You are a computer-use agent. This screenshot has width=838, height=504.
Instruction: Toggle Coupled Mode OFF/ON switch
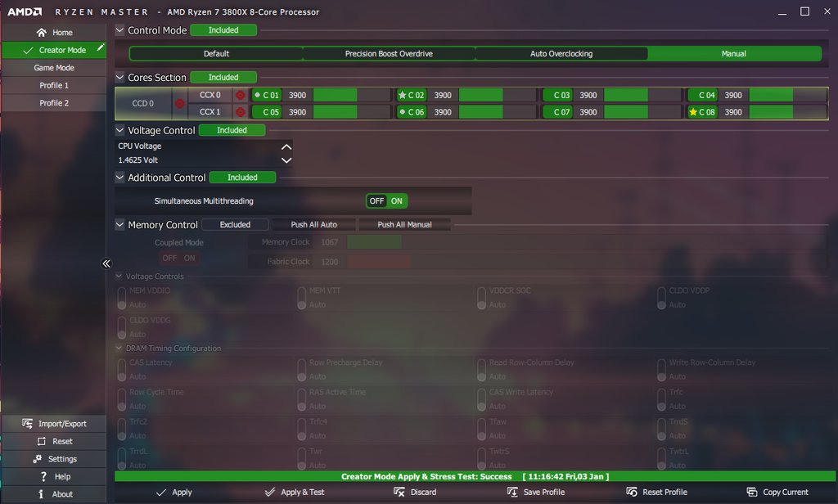[179, 259]
